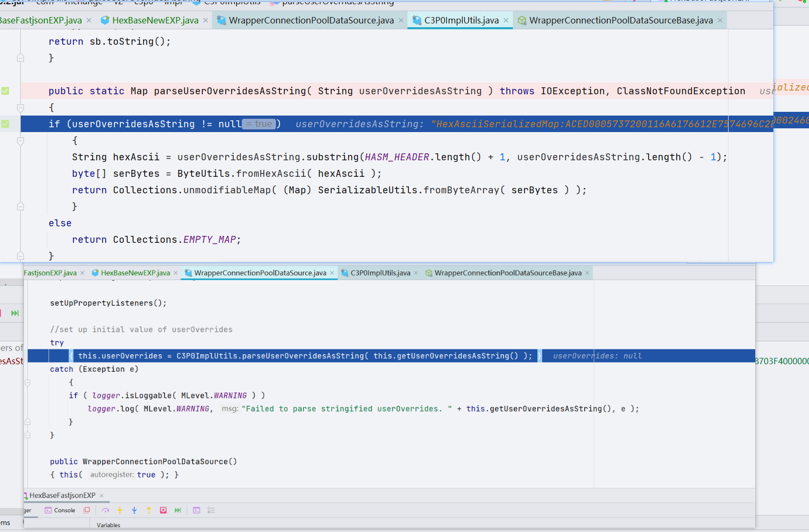Click the HASM_HEADER constant in code
The image size is (809, 532).
(397, 157)
